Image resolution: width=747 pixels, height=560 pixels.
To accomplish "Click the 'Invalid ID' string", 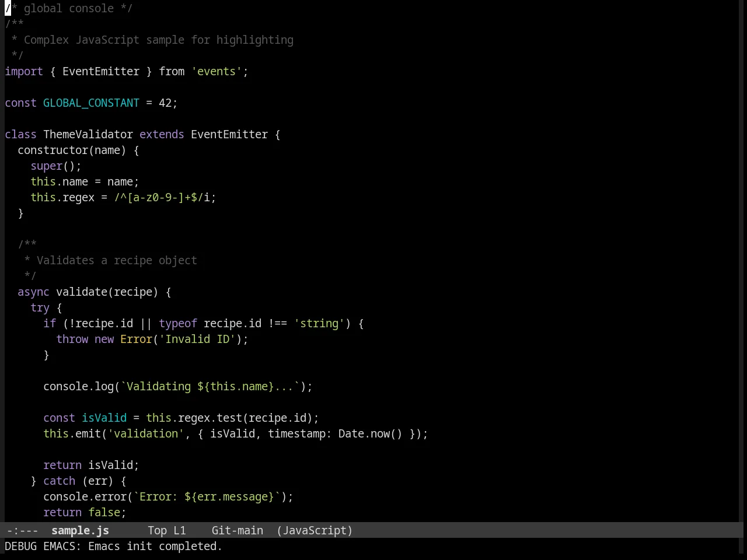I will click(197, 339).
